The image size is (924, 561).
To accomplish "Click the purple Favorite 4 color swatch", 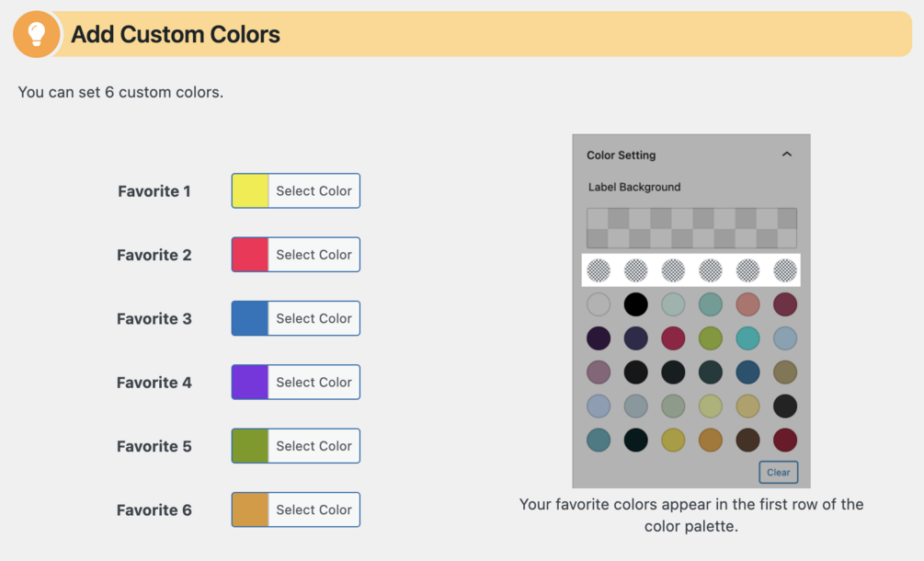I will pos(250,383).
